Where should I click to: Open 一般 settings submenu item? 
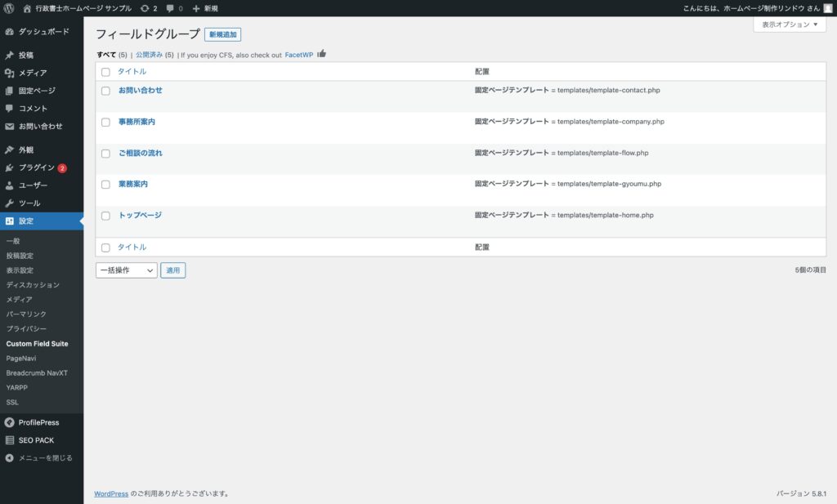(13, 241)
